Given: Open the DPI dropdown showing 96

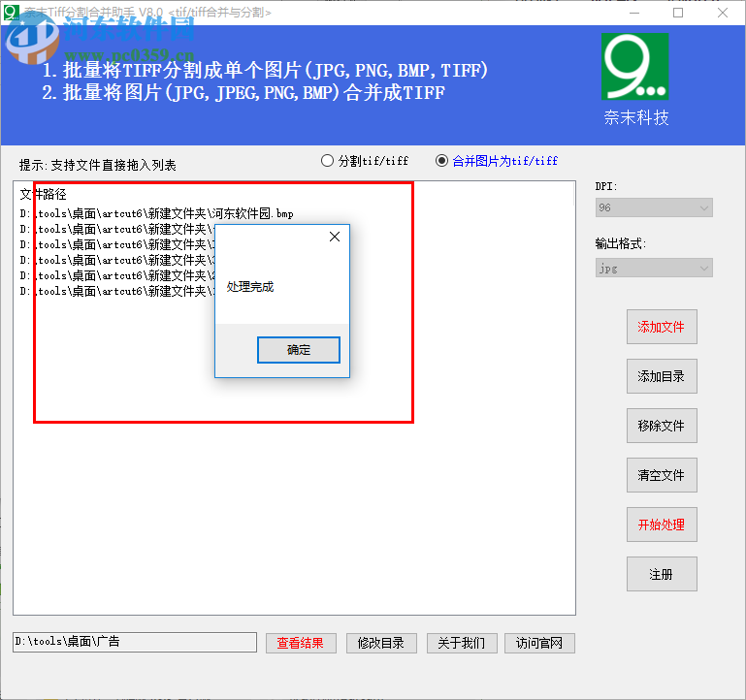Looking at the screenshot, I should (x=654, y=207).
